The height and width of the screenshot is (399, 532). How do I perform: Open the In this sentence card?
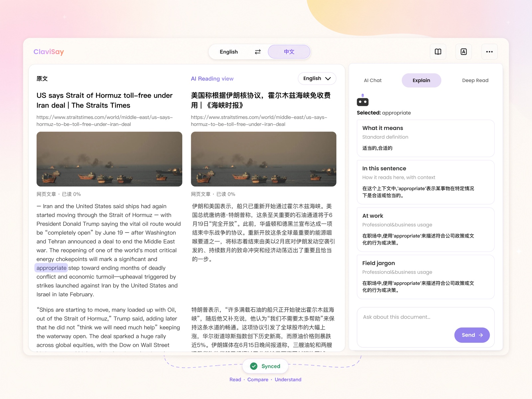[x=426, y=182]
